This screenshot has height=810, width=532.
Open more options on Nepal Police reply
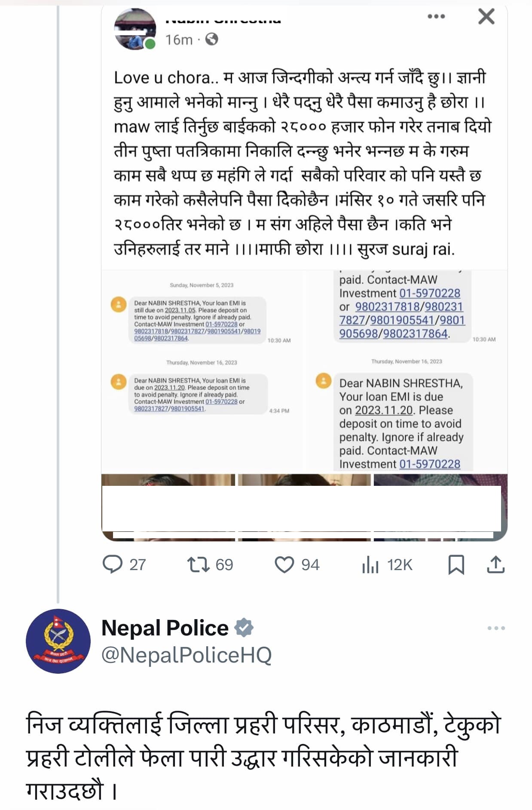click(496, 628)
